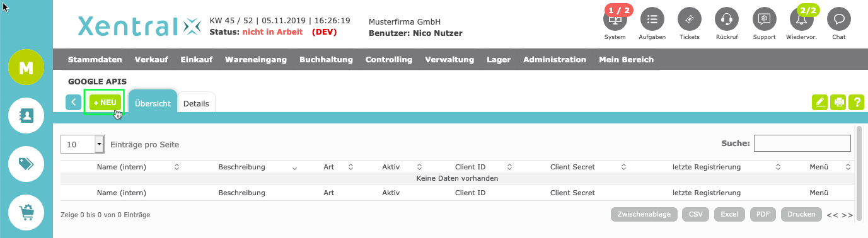Open the green question mark help icon

coord(856,103)
